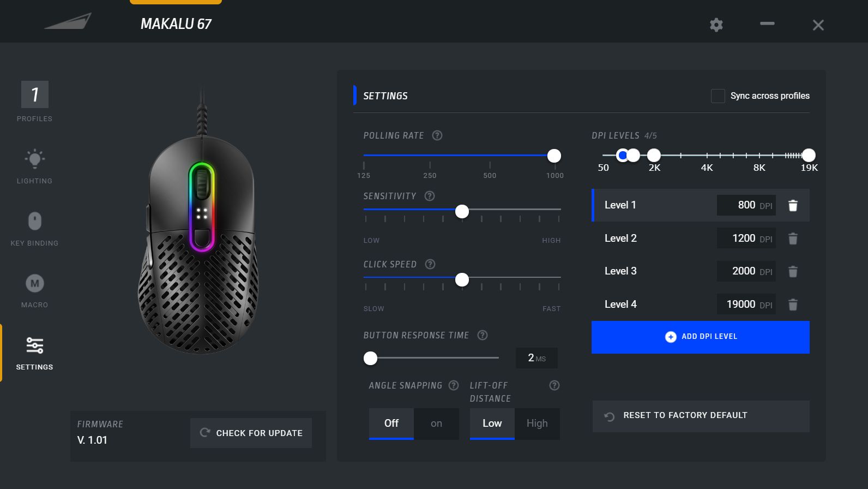
Task: Delete DPI Level 4
Action: tap(793, 305)
